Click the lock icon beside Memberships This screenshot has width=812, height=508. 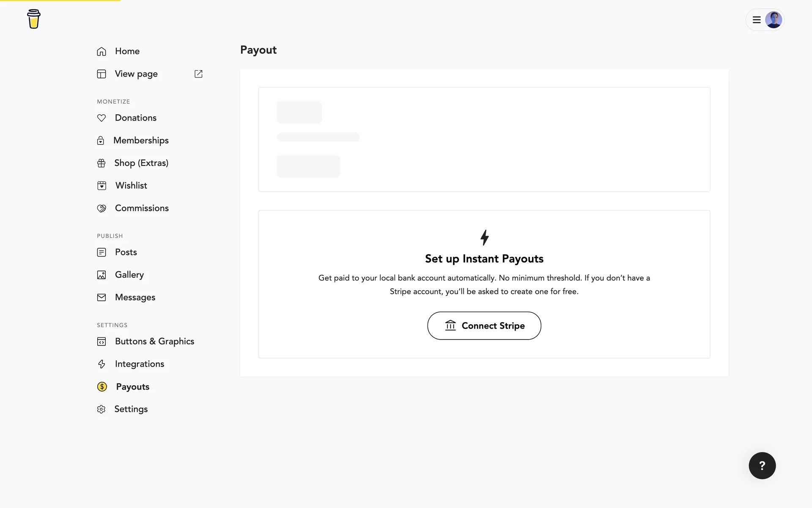101,141
